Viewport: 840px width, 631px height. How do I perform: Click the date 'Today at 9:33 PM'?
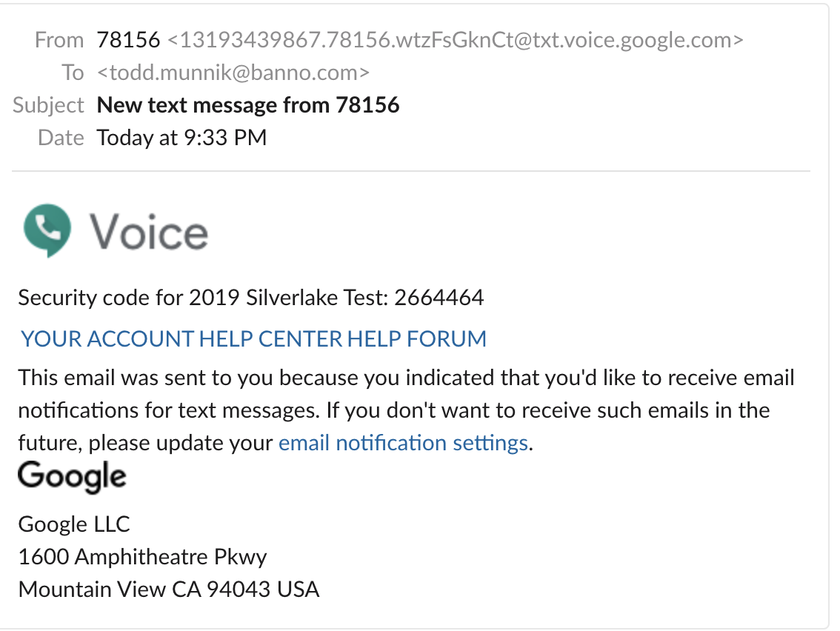click(181, 138)
